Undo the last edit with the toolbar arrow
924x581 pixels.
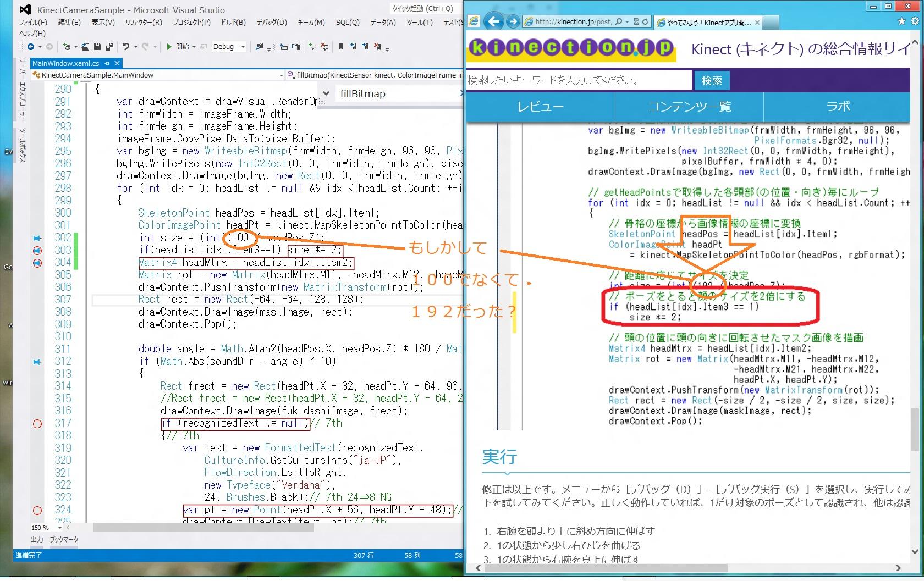pos(125,47)
